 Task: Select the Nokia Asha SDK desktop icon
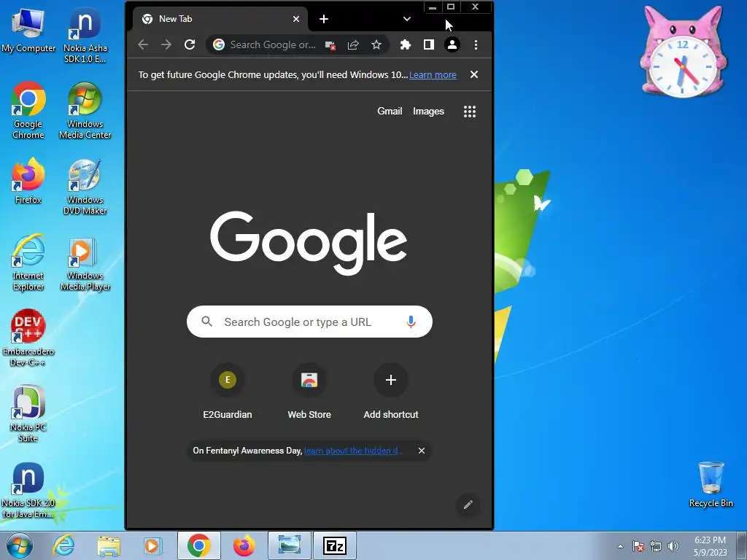85,35
